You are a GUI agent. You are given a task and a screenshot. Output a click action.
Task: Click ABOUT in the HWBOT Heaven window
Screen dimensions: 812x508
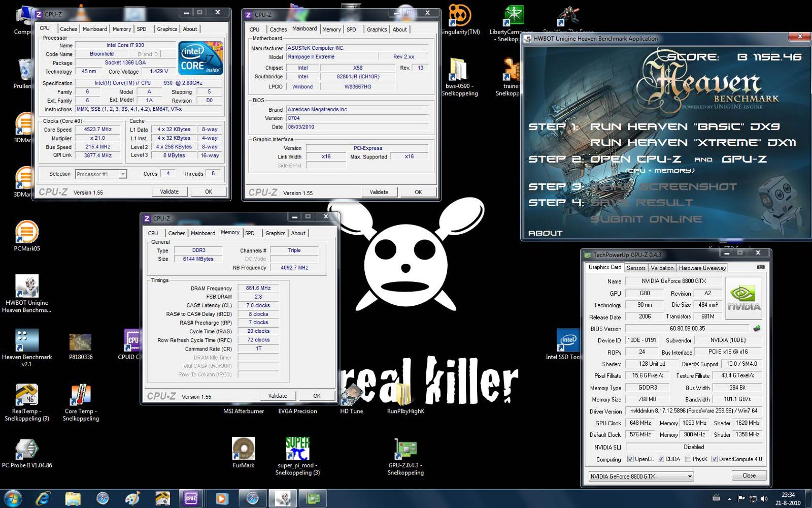pos(546,233)
